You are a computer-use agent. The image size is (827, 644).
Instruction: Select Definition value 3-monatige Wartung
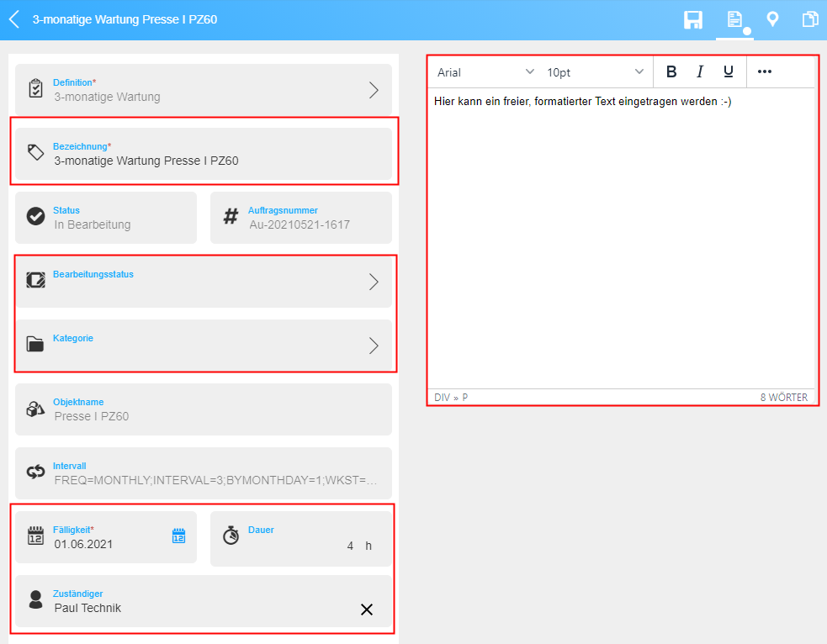tap(107, 97)
